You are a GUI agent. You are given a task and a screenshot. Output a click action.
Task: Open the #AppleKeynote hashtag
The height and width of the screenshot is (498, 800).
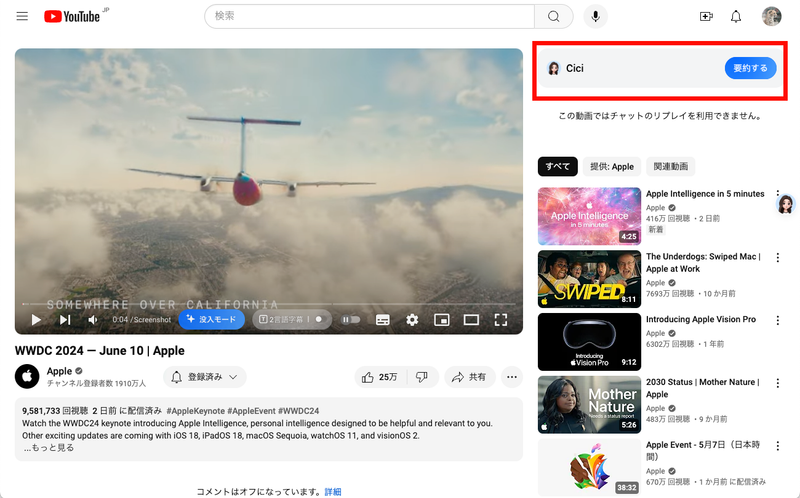pyautogui.click(x=195, y=411)
